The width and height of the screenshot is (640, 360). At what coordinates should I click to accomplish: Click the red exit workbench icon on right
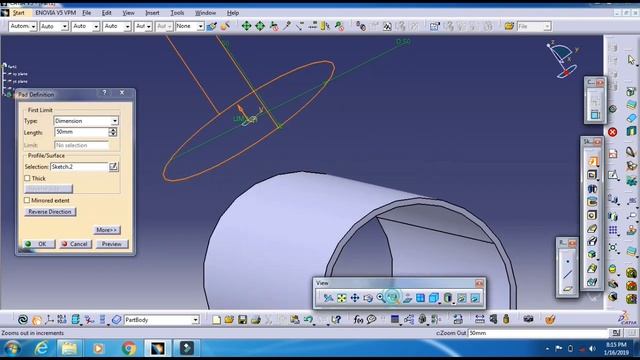pos(612,132)
